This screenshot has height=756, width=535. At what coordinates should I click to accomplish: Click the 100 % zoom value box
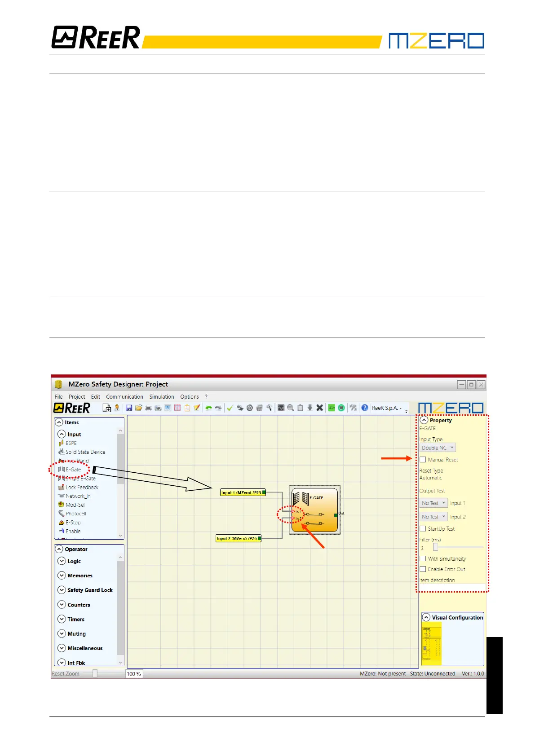[x=134, y=674]
